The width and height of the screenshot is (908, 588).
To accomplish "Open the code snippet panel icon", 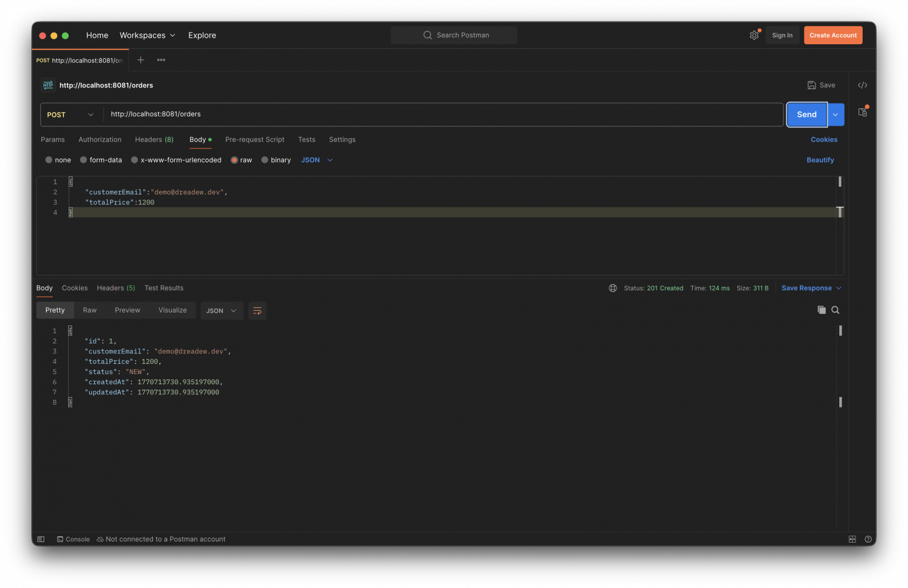I will [x=863, y=85].
